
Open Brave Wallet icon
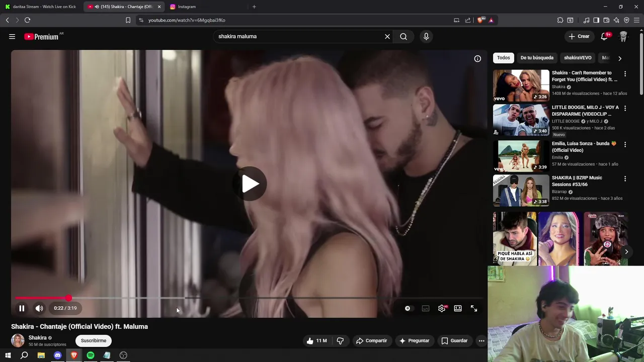pyautogui.click(x=606, y=20)
